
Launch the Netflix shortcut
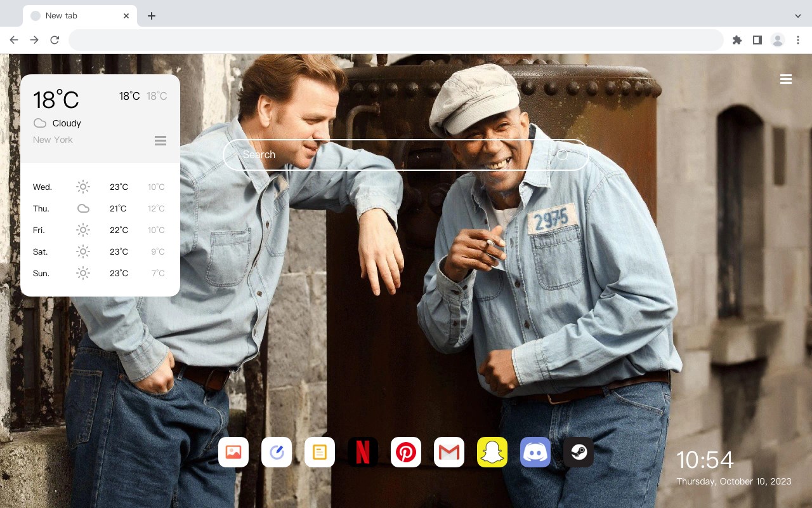(363, 452)
